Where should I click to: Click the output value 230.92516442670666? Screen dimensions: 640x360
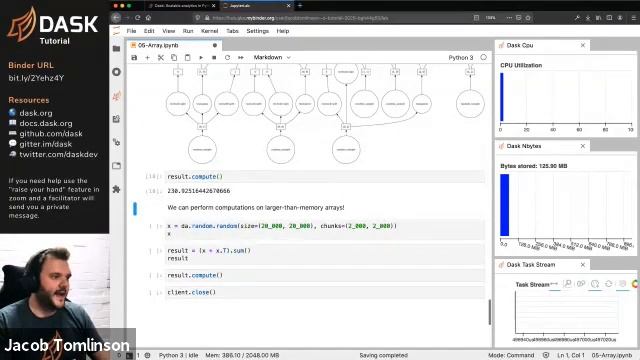point(199,191)
